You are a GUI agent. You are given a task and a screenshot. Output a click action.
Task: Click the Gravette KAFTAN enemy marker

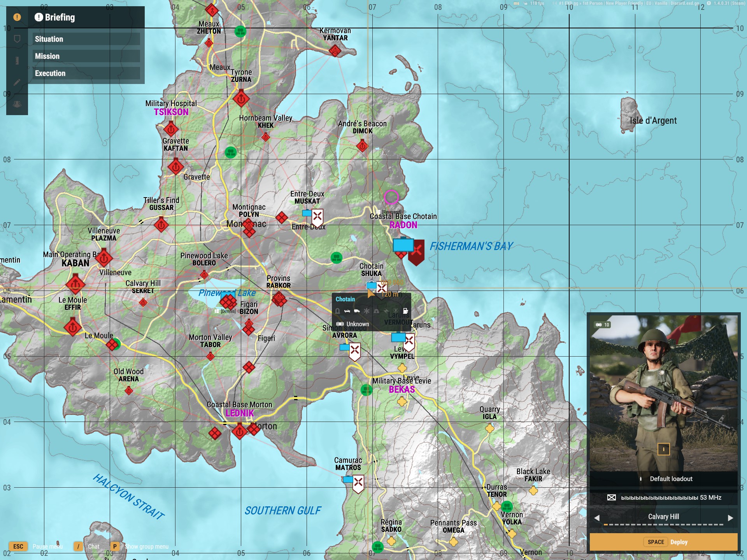coord(175,167)
